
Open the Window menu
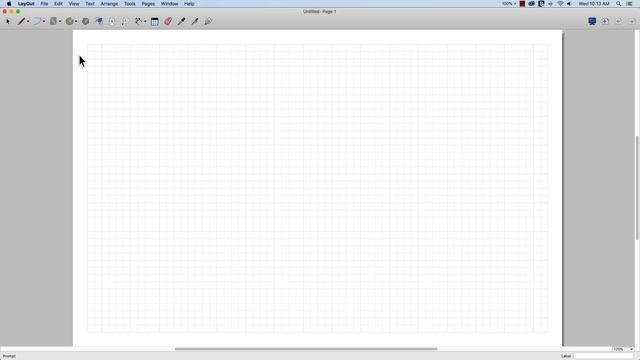point(169,4)
